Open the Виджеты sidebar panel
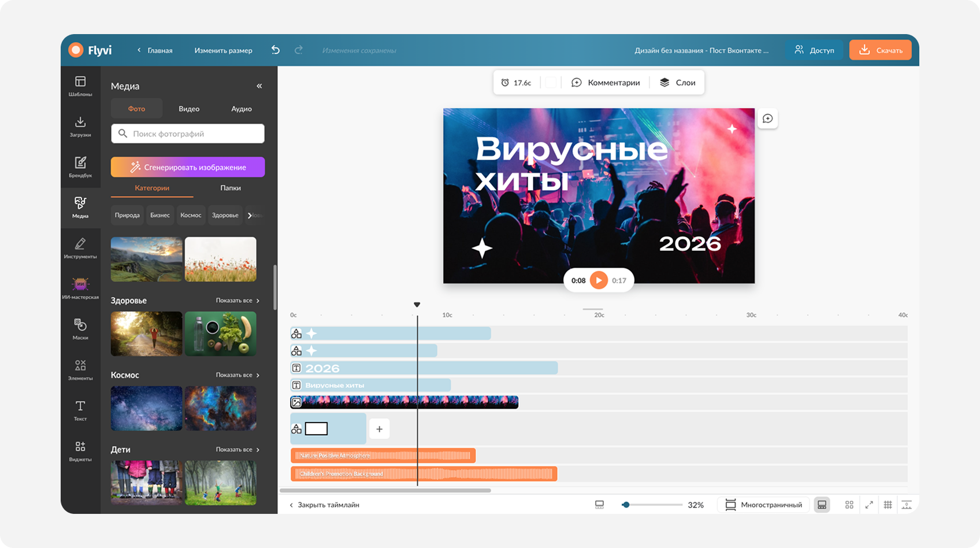980x548 pixels. click(x=80, y=451)
